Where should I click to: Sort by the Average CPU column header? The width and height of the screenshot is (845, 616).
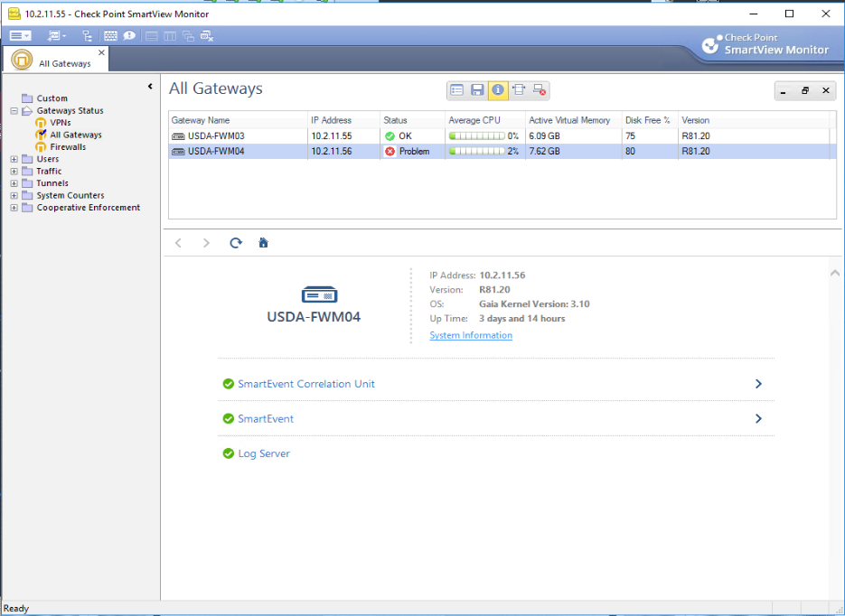[x=474, y=120]
